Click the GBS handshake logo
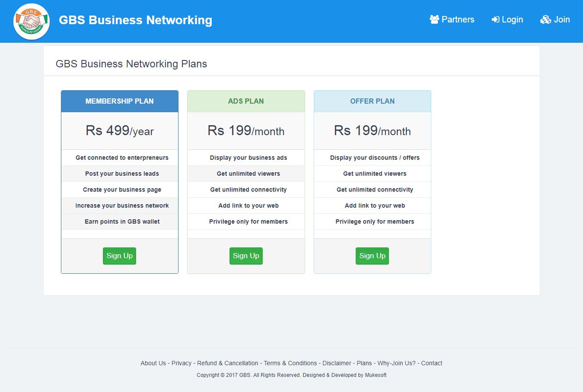 tap(32, 21)
